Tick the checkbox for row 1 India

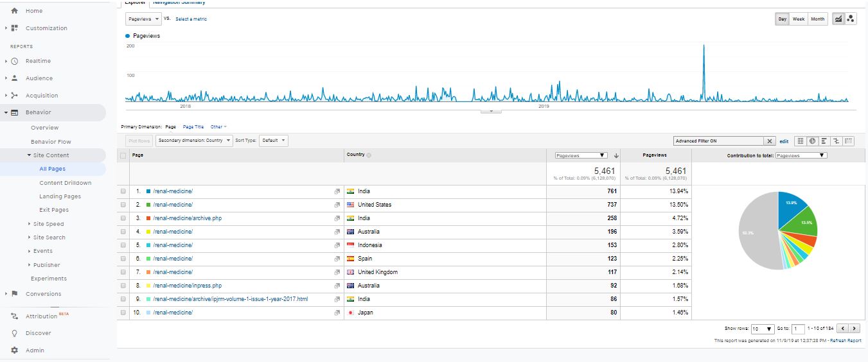point(123,191)
